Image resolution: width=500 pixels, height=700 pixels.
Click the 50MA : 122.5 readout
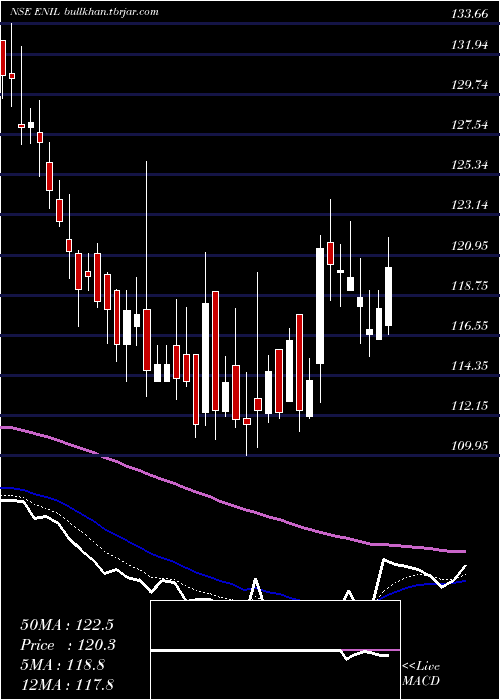coord(69,625)
